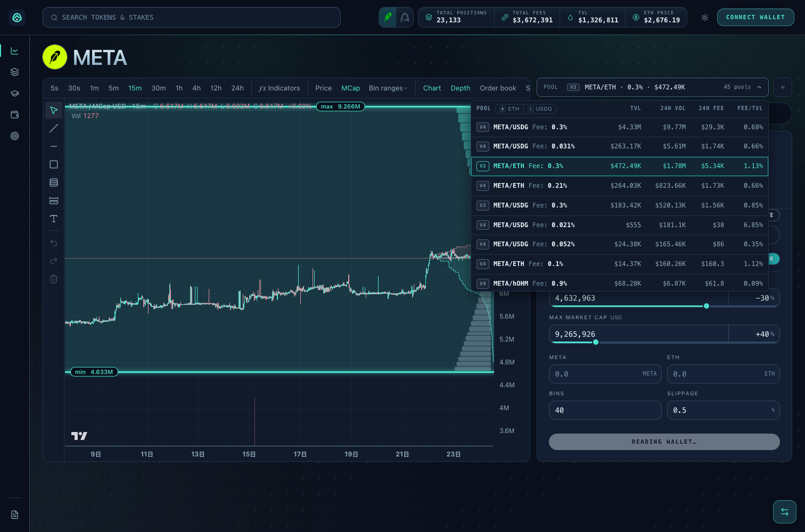Open the layers stack sidebar icon

[15, 72]
